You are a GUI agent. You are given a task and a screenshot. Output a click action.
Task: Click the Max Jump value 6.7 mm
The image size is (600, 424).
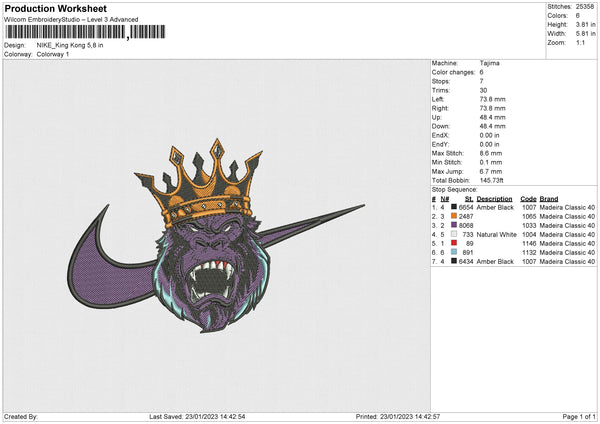tap(491, 171)
